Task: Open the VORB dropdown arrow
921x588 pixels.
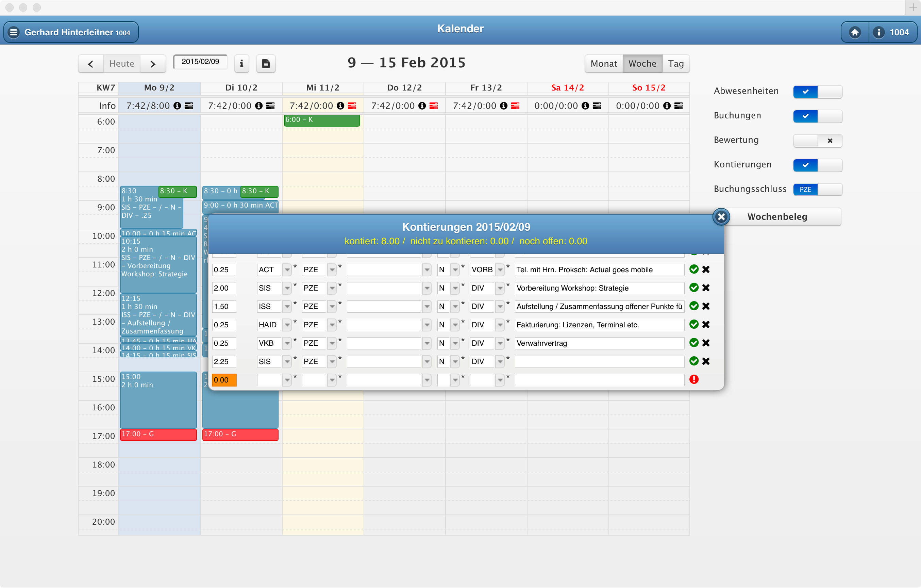Action: click(500, 270)
